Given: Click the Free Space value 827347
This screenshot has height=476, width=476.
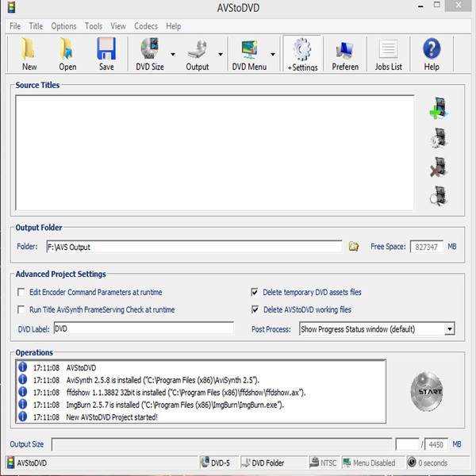Looking at the screenshot, I should pos(426,247).
